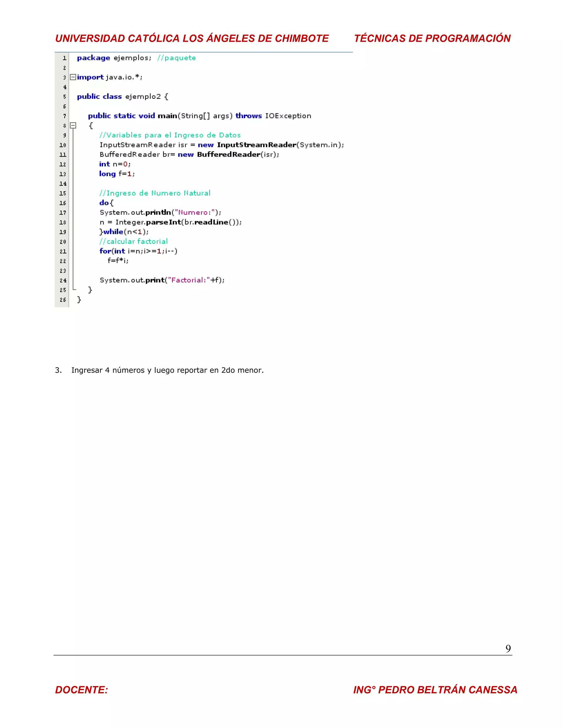Click the class name 'ejemplo2'
The height and width of the screenshot is (728, 563).
click(143, 97)
